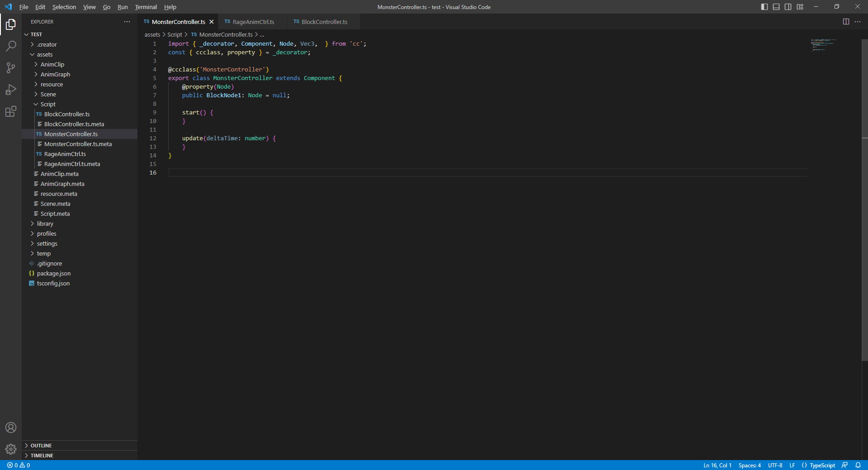Open the Go menu

tap(107, 7)
